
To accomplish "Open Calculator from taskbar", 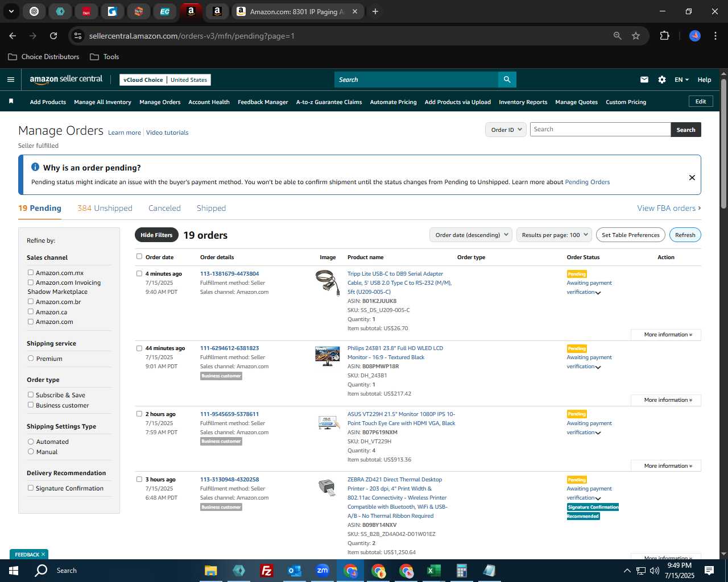I will pos(461,571).
